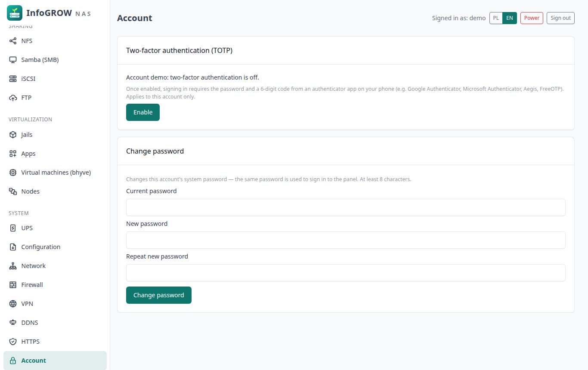Click the Firewall brick icon
The image size is (588, 370).
[13, 285]
